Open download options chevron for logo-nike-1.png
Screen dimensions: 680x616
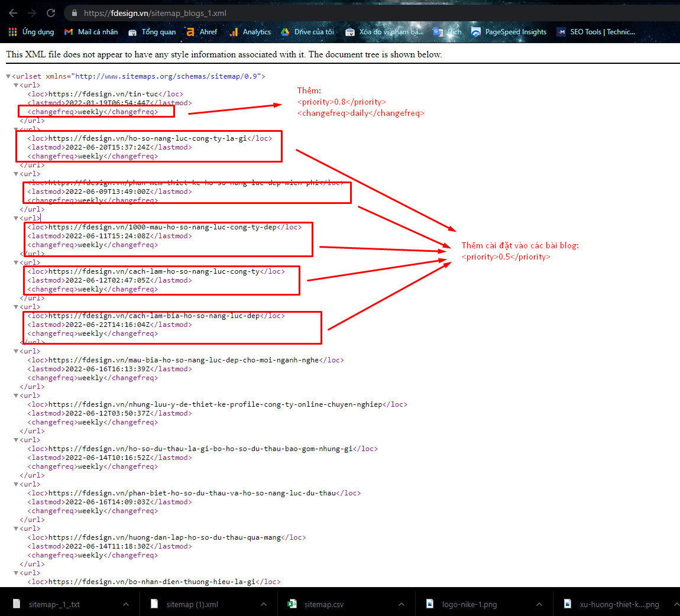(539, 604)
